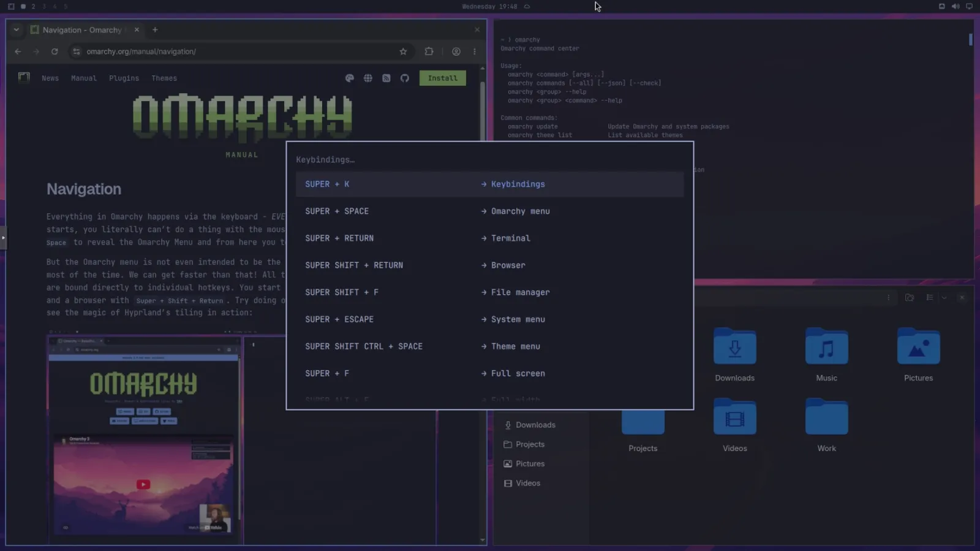
Task: Open the Projects folder icon in grid
Action: click(643, 422)
